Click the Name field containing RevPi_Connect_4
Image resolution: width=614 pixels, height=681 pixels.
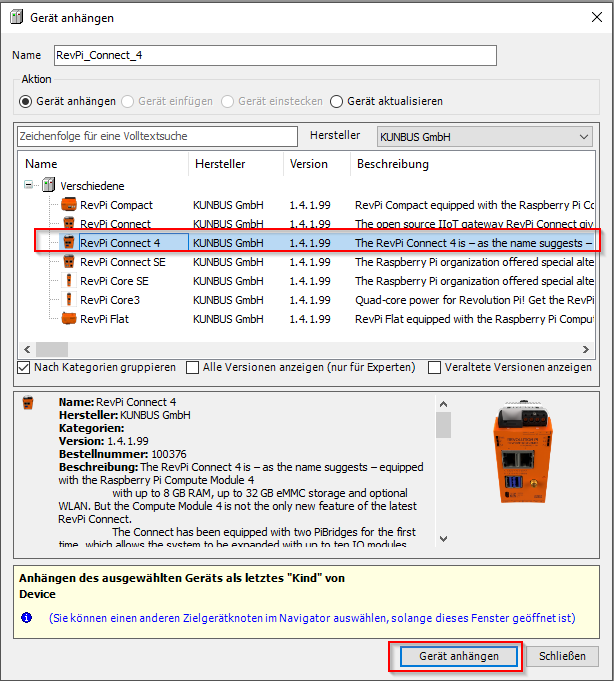[275, 56]
